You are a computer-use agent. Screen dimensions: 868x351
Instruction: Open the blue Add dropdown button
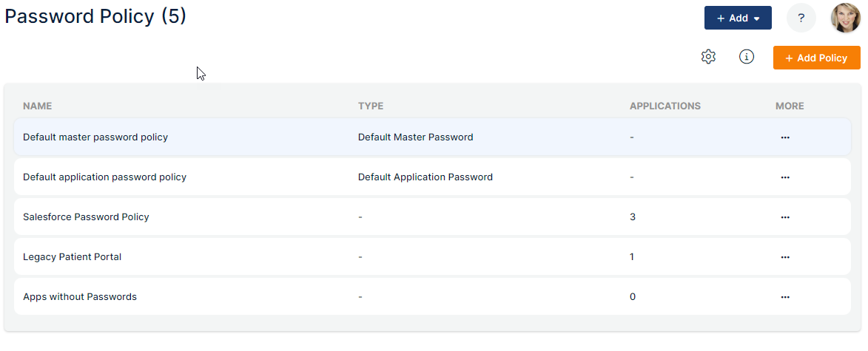[x=738, y=18]
